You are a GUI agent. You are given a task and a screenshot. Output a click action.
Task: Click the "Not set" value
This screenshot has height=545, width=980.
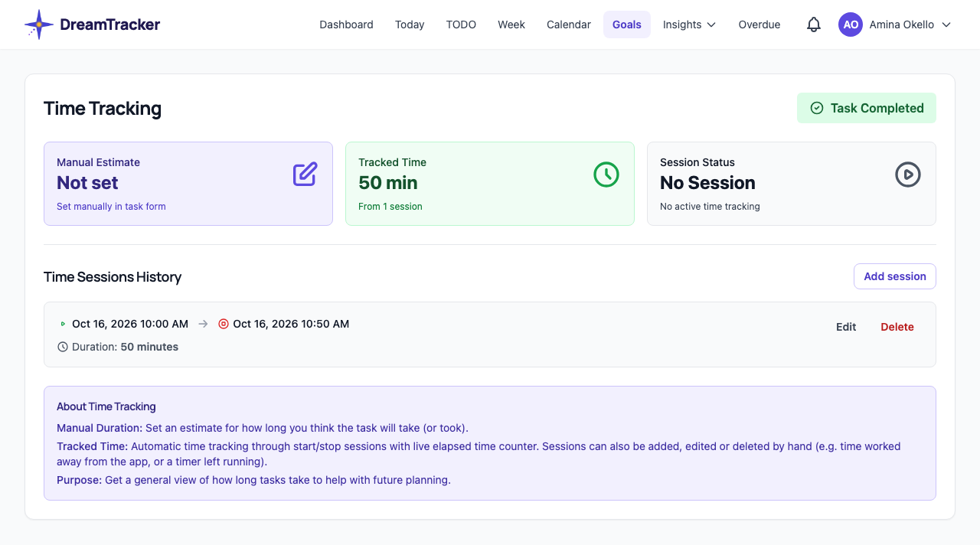(x=87, y=183)
